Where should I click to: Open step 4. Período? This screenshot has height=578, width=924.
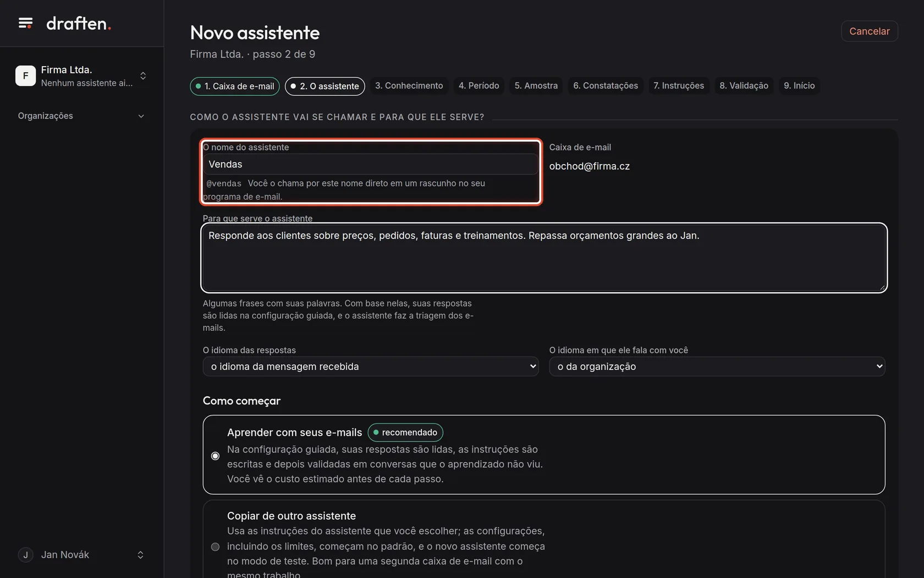[479, 86]
